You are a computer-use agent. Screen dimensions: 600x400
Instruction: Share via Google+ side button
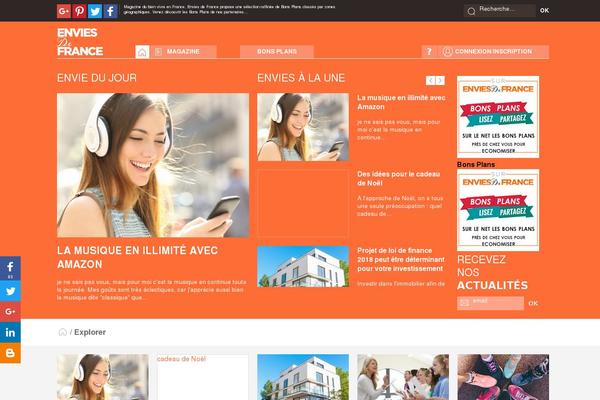tap(10, 312)
